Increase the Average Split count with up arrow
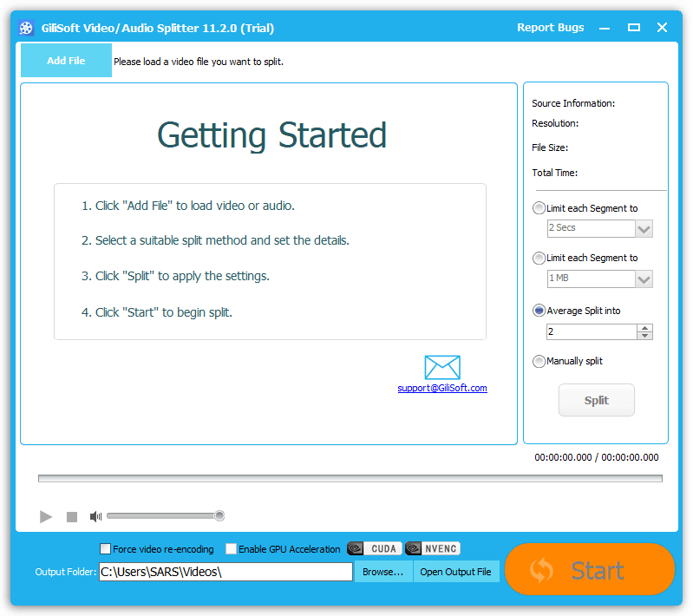 click(644, 328)
